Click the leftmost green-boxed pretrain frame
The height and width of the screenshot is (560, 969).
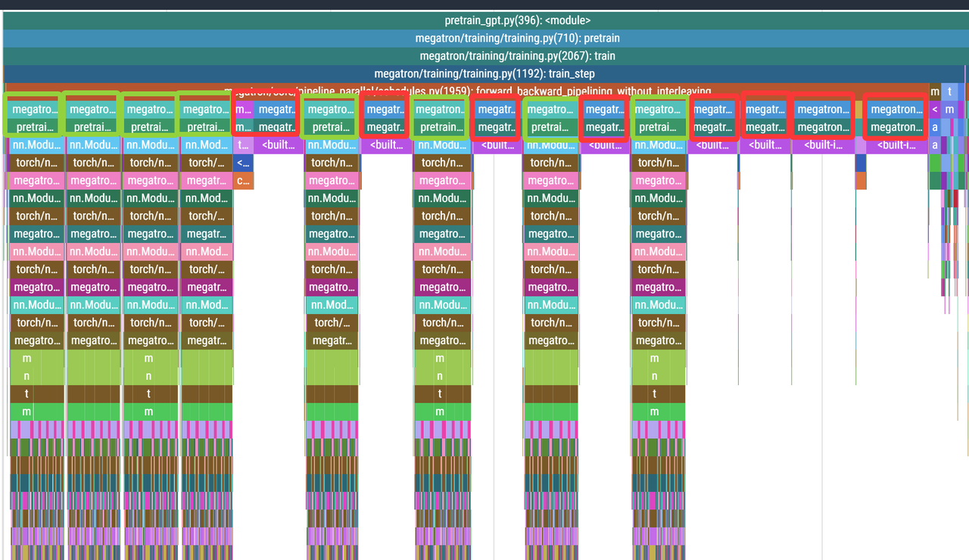(33, 127)
